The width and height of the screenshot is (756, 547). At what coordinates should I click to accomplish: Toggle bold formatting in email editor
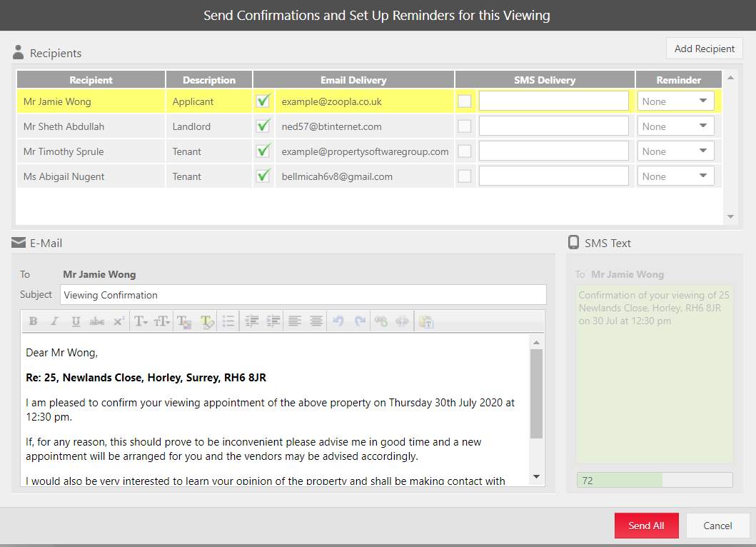(x=34, y=321)
